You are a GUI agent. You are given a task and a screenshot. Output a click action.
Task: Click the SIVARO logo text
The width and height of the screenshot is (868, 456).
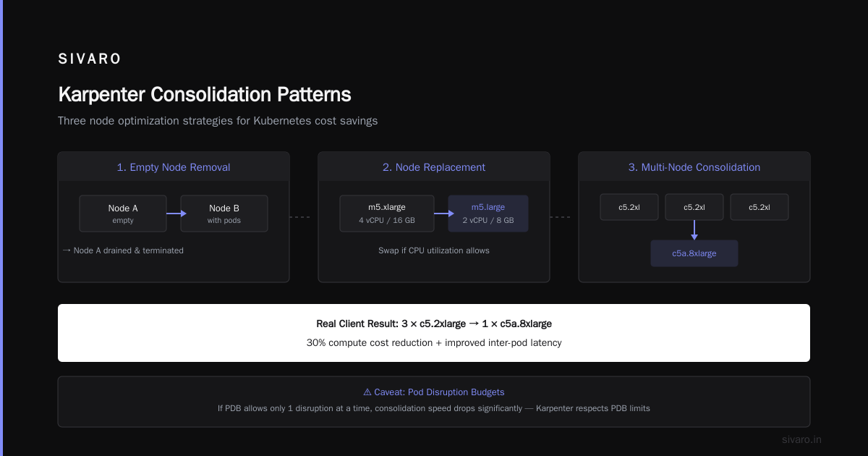[90, 59]
